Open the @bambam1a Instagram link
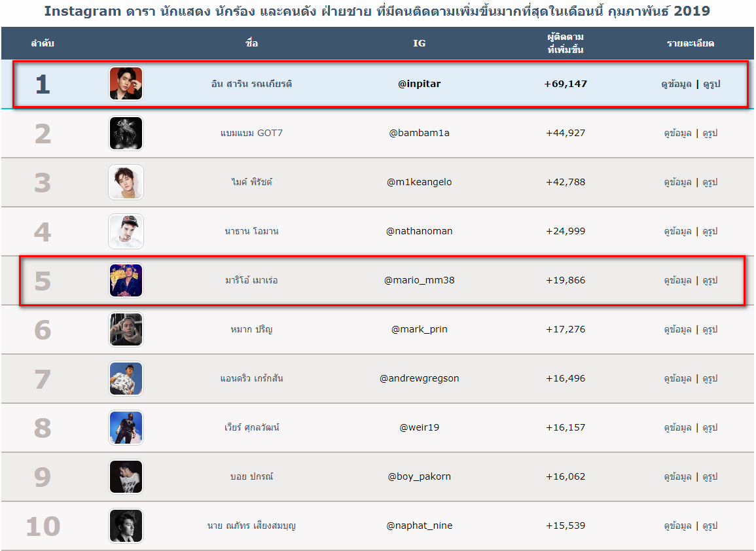 [x=419, y=133]
